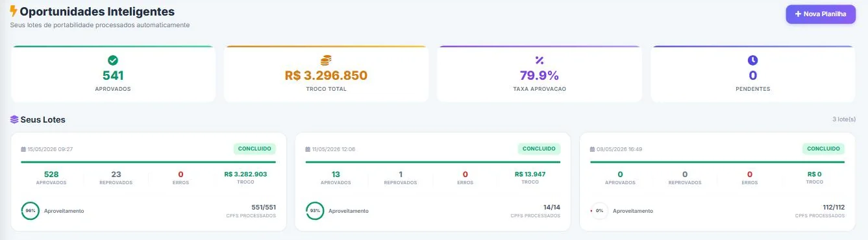This screenshot has height=240, width=868.
Task: Click the coins icon above R$ 3.296.850
Action: coord(326,60)
